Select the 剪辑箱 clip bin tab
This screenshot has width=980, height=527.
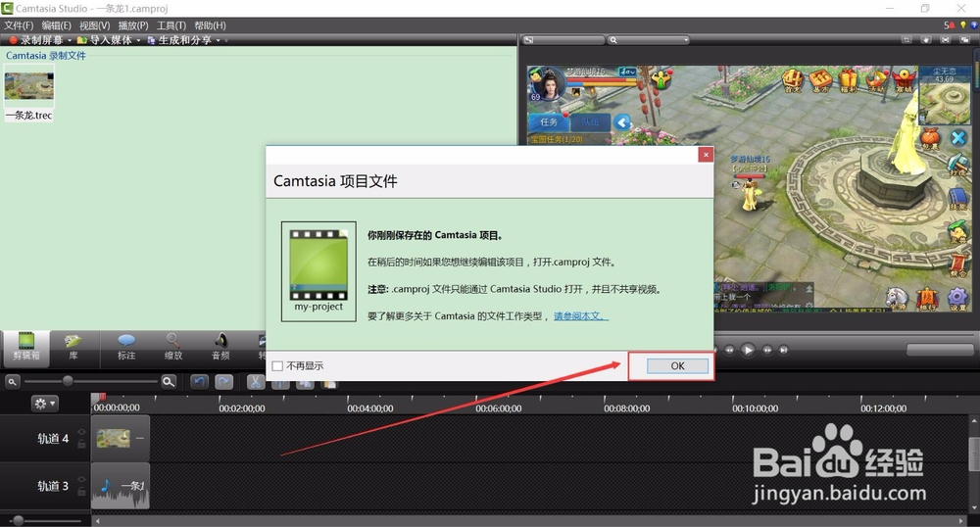(26, 347)
